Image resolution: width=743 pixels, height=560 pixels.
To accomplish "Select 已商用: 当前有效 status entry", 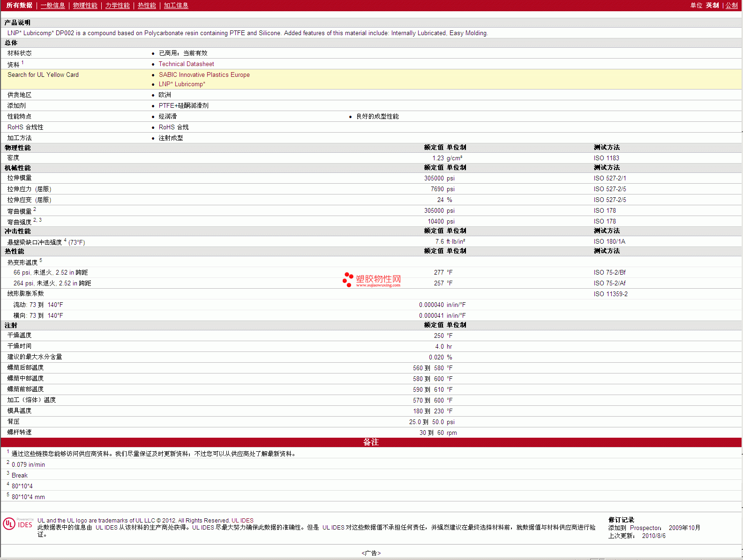I will click(183, 53).
